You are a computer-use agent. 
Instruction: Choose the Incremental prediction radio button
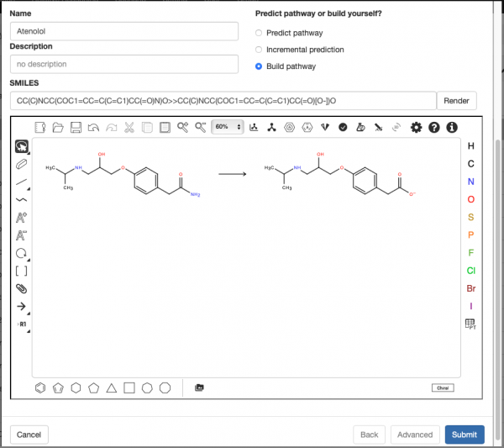point(259,50)
